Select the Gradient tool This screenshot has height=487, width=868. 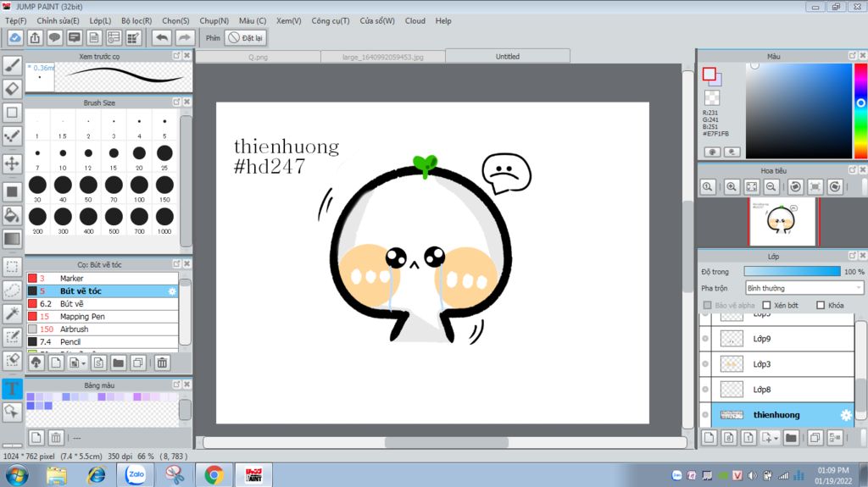tap(12, 239)
